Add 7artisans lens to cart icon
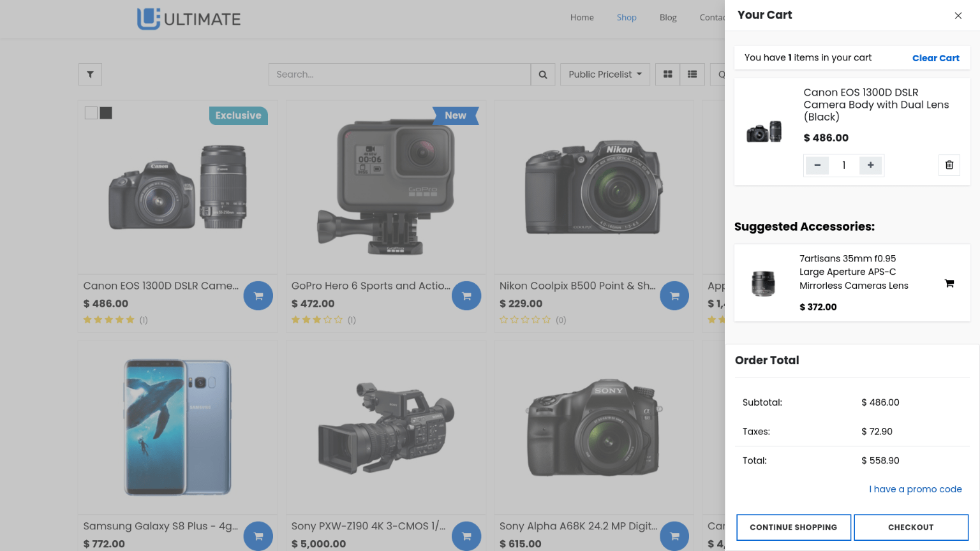Screen dimensions: 980x551 [949, 283]
